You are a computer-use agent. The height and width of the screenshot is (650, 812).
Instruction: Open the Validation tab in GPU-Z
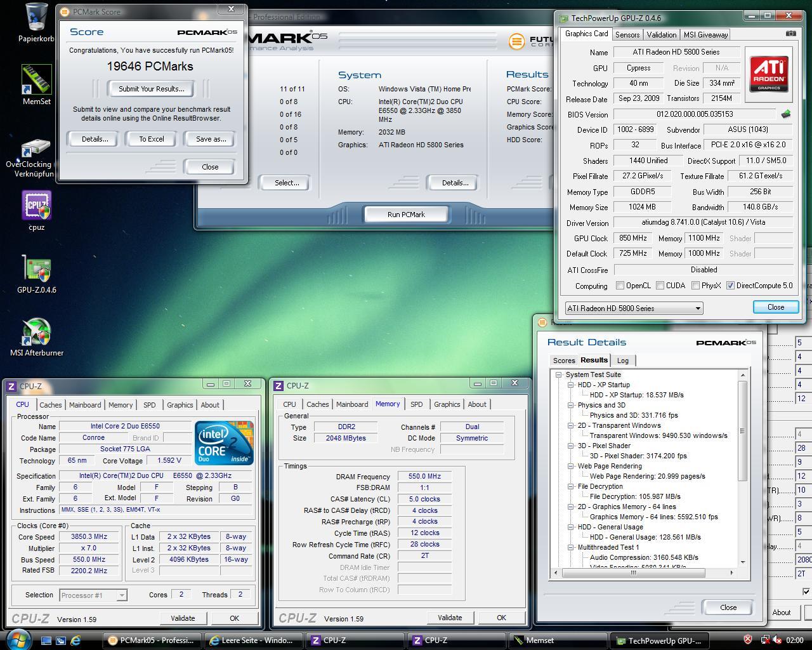(661, 35)
